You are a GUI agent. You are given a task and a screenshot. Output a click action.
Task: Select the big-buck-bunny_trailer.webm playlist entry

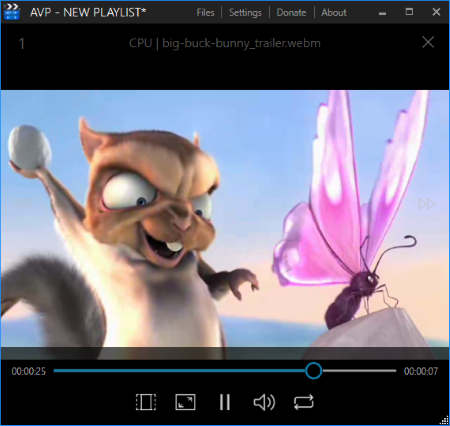click(x=225, y=43)
